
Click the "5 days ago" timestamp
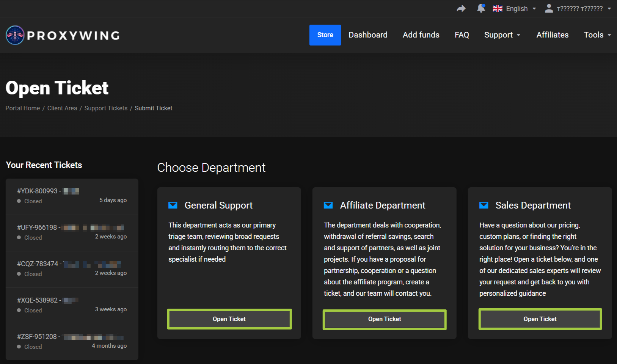pyautogui.click(x=113, y=200)
